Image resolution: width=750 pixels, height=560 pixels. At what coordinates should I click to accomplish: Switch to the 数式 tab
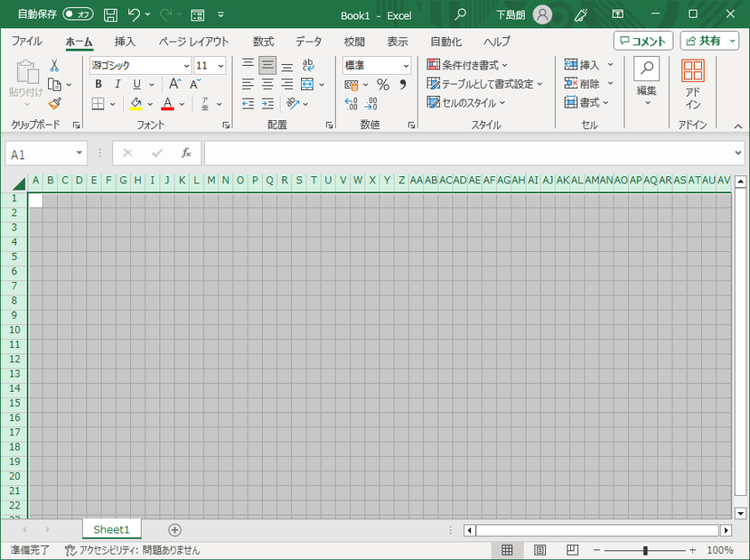pyautogui.click(x=263, y=42)
